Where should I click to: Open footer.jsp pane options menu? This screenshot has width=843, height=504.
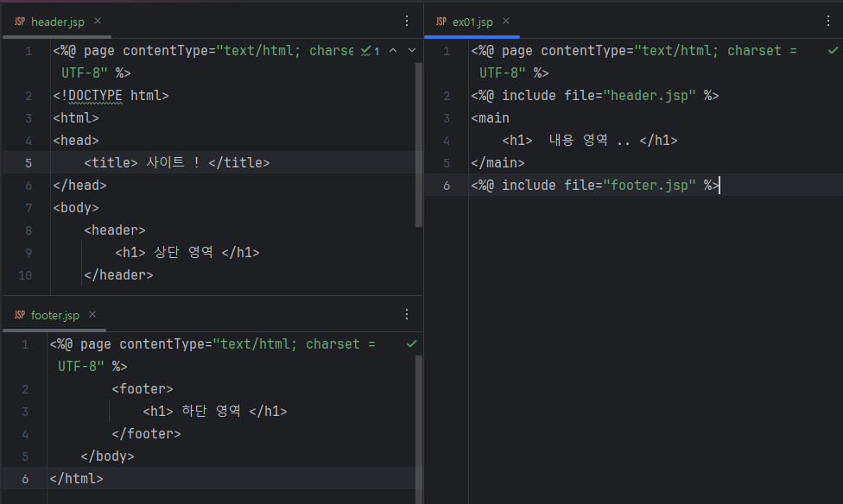(407, 314)
